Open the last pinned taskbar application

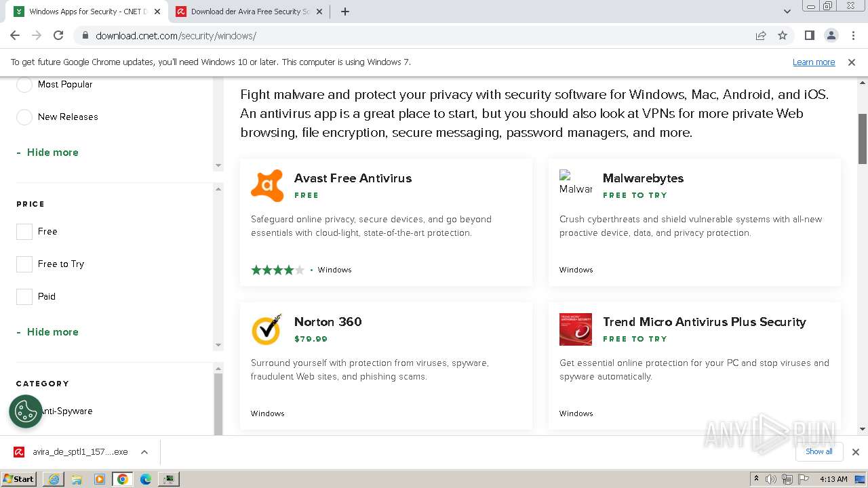pyautogui.click(x=169, y=479)
